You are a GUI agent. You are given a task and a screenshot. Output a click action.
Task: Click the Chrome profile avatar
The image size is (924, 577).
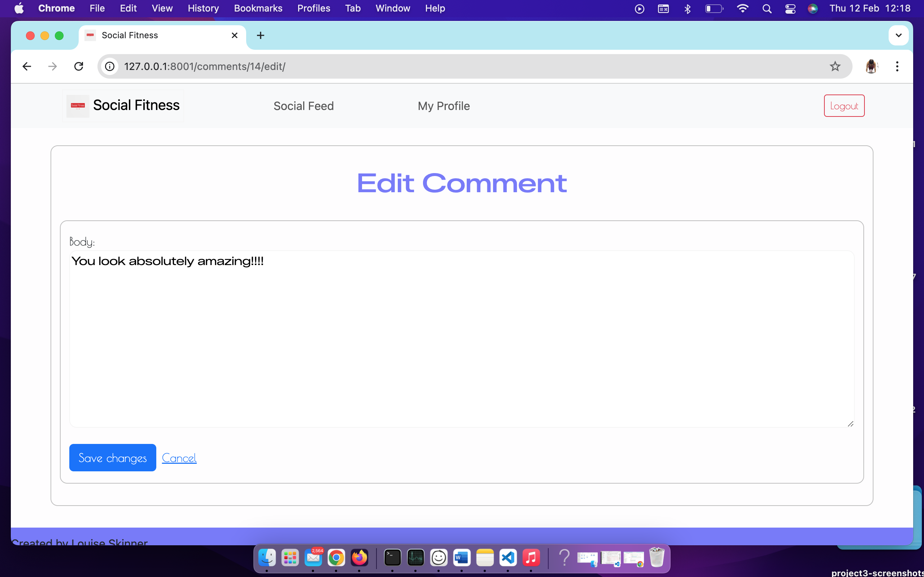coord(871,66)
